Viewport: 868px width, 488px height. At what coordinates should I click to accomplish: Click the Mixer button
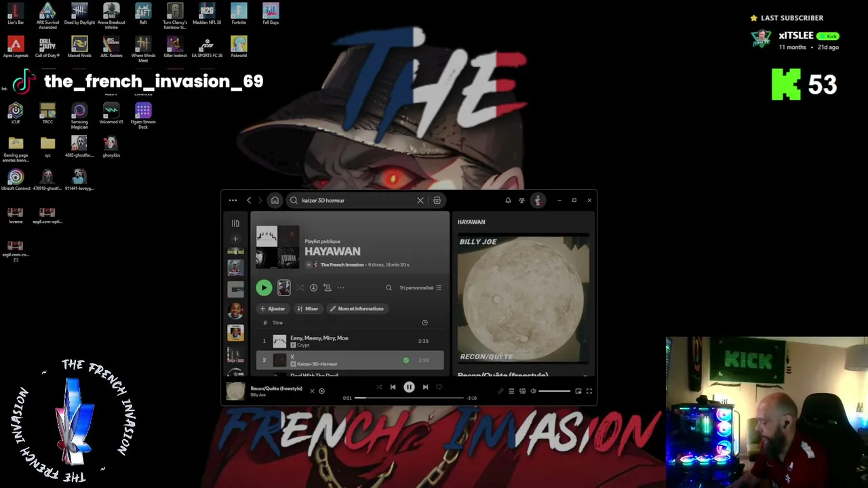click(307, 308)
